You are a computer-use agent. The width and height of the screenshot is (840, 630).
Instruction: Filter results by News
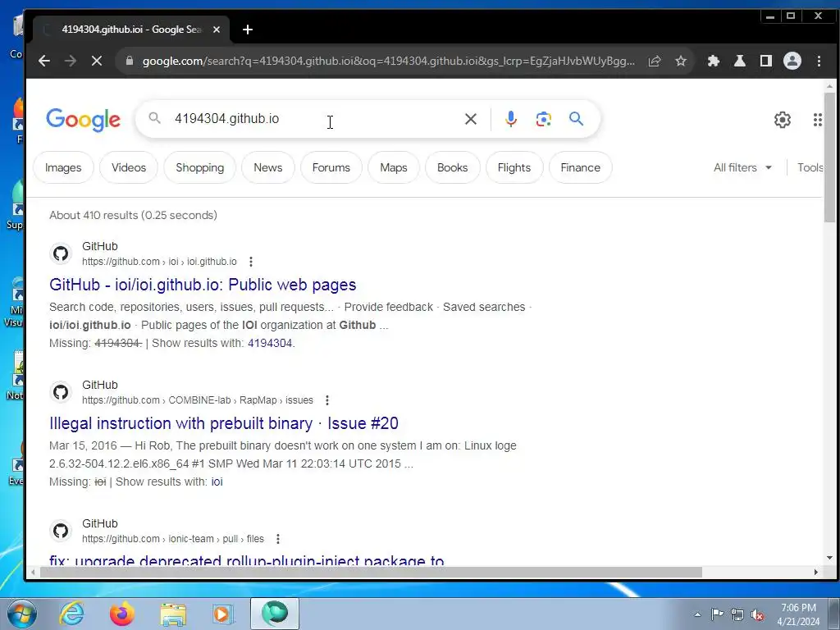click(268, 167)
